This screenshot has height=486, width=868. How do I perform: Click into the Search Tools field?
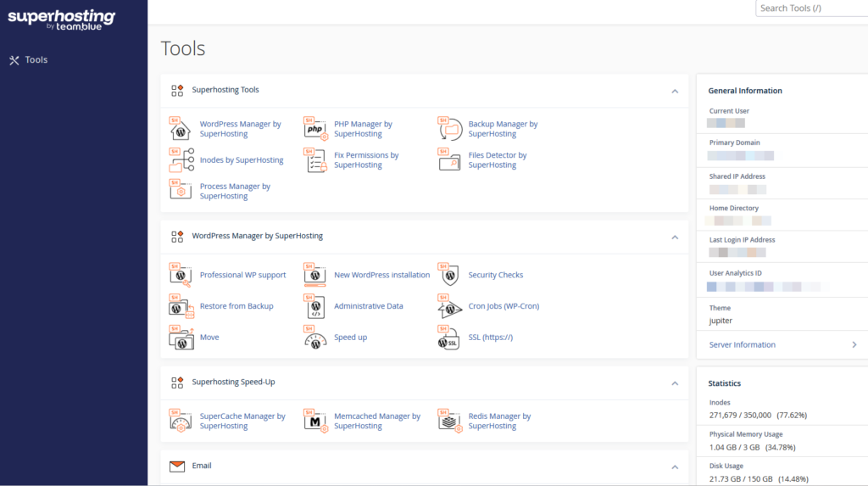(811, 8)
